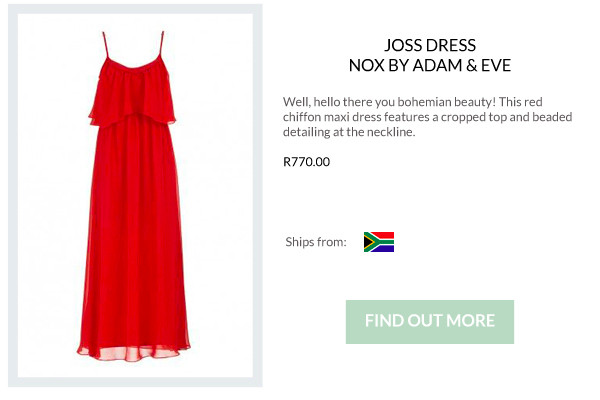Click the words 'bohemian beauty' in the description

[447, 102]
